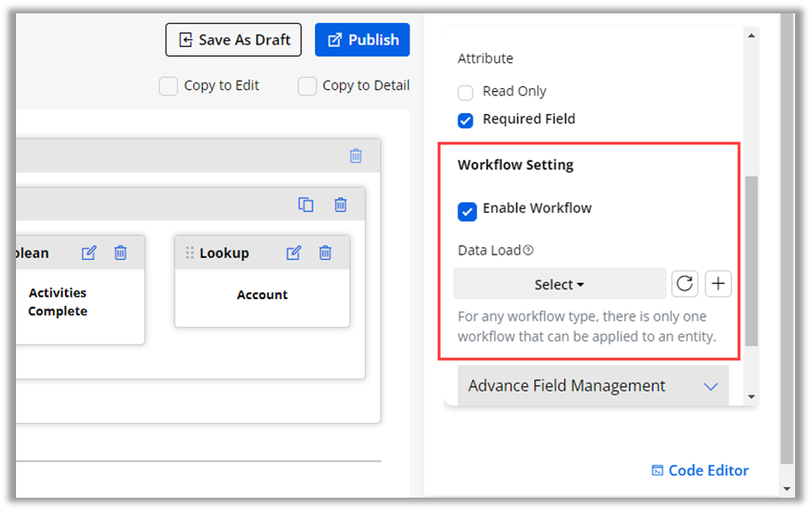Refresh the Data Load workflow list
This screenshot has width=812, height=511.
click(685, 284)
